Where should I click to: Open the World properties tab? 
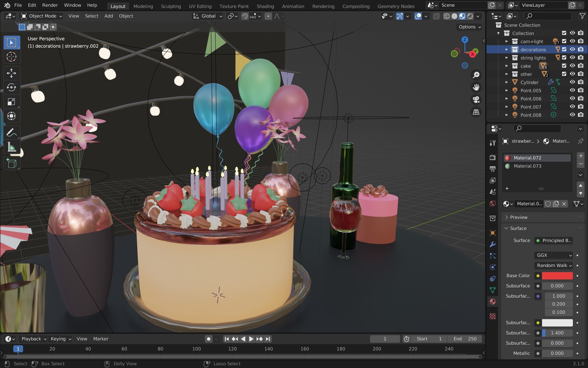(492, 203)
